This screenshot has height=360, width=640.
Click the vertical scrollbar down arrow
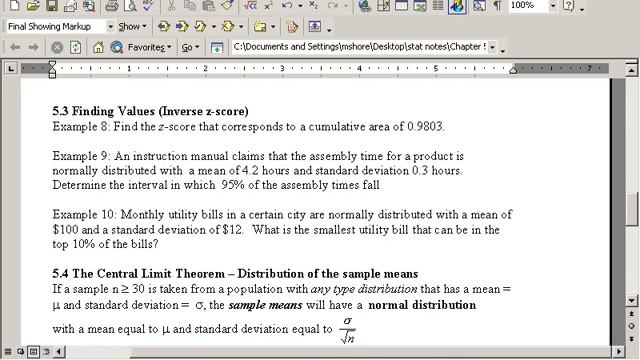(x=631, y=301)
